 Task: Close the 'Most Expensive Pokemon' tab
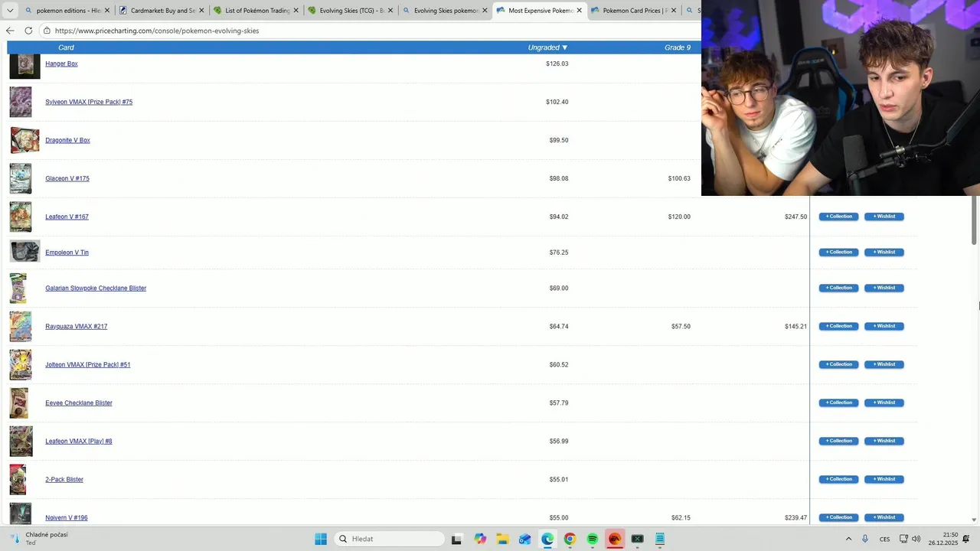[579, 11]
